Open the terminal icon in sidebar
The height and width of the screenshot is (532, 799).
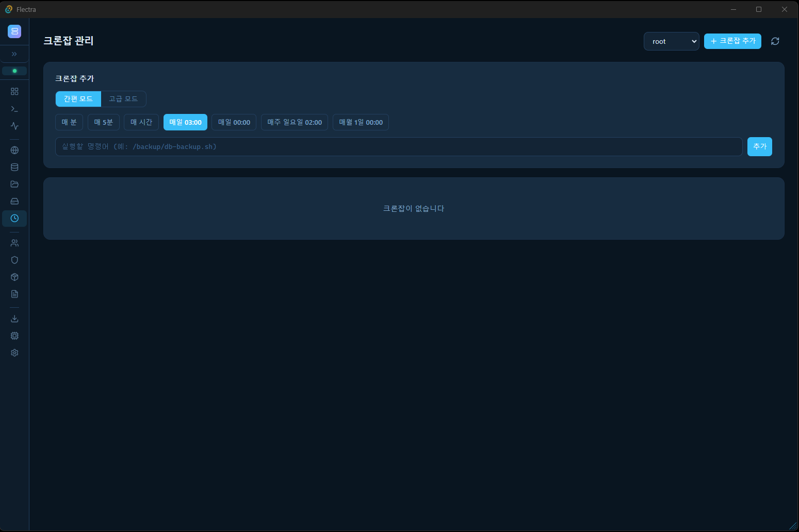pyautogui.click(x=14, y=109)
